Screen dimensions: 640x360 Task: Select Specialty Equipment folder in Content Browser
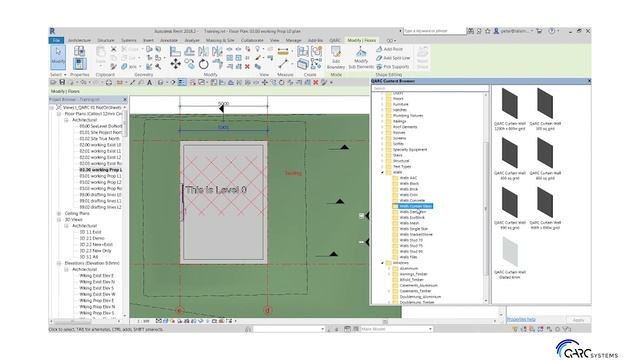[407, 150]
